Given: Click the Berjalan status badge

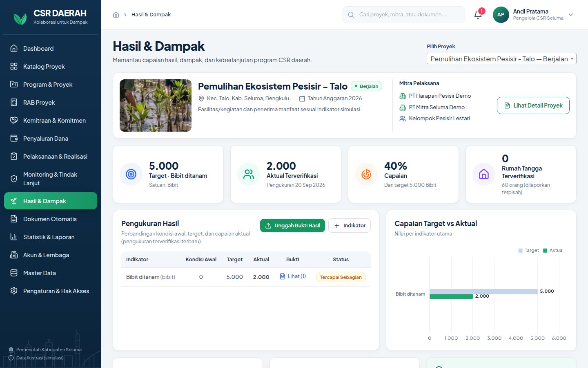Looking at the screenshot, I should pos(366,86).
